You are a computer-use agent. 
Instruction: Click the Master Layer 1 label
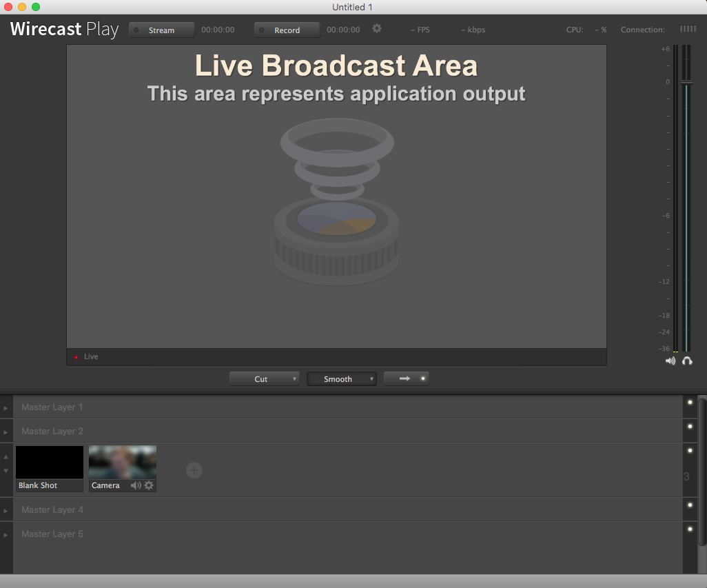pos(52,407)
